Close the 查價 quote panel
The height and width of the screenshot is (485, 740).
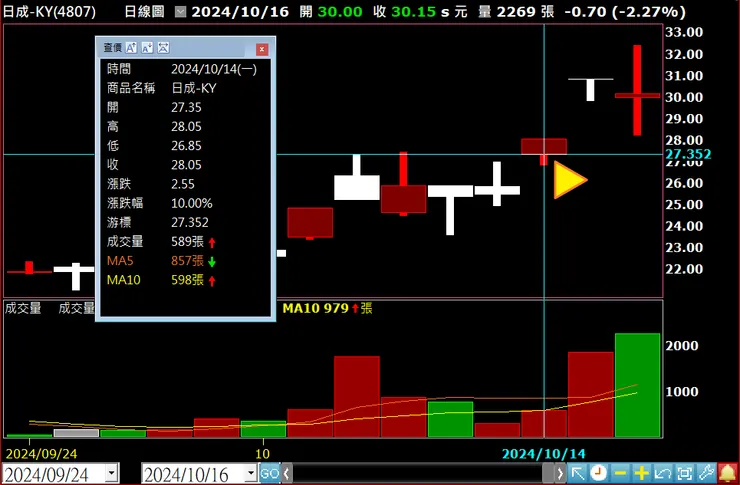tap(262, 49)
